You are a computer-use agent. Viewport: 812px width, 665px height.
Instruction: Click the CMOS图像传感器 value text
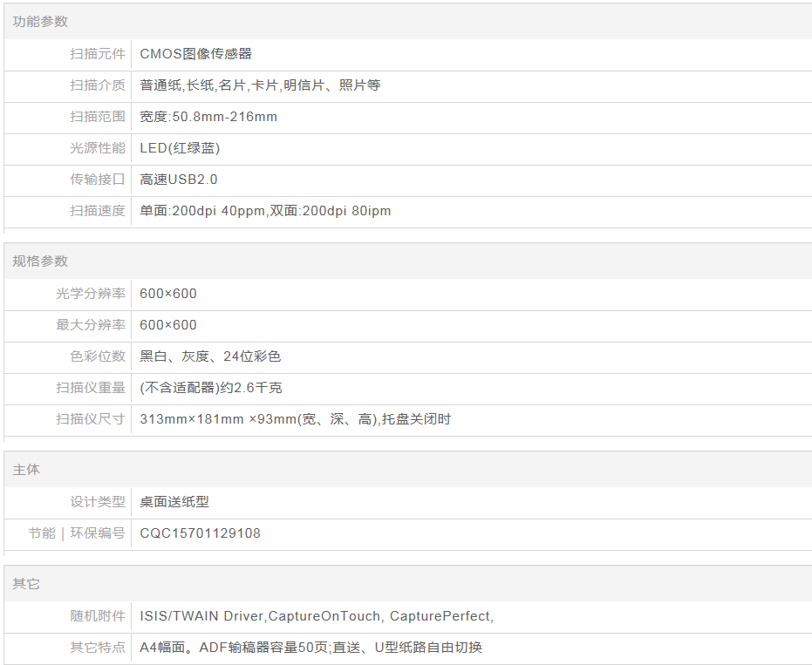[195, 54]
